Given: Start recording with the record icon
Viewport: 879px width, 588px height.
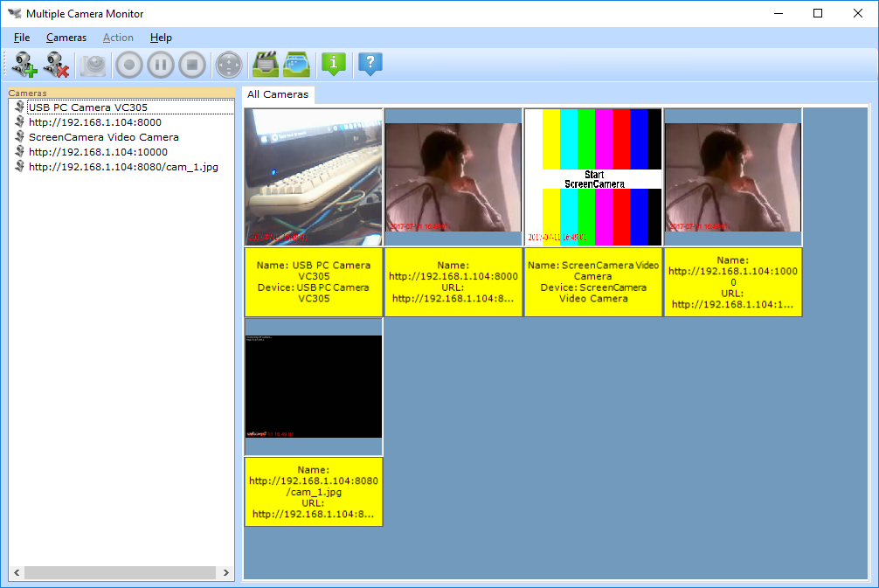Looking at the screenshot, I should [128, 64].
